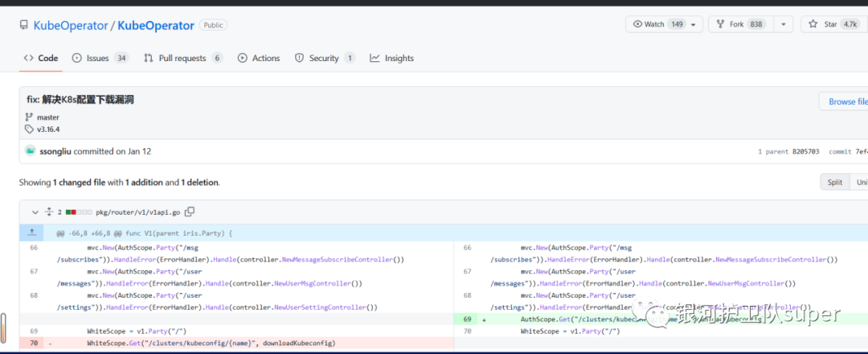Click right line number 67
This screenshot has height=354, width=868.
click(467, 271)
